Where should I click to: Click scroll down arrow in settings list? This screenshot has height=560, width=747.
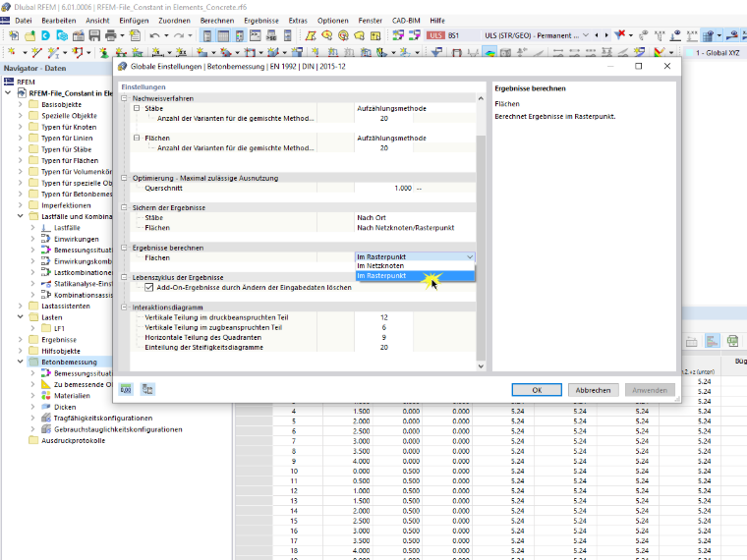(481, 366)
